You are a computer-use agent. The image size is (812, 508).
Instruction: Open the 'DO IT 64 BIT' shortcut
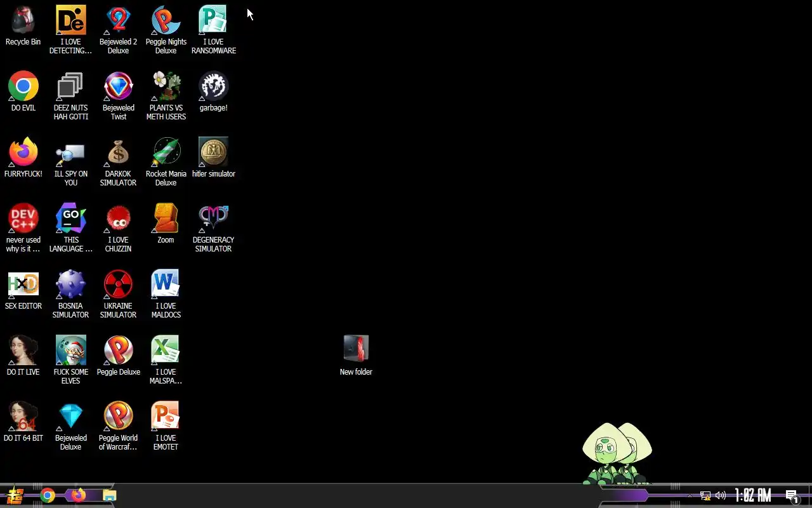click(x=23, y=416)
